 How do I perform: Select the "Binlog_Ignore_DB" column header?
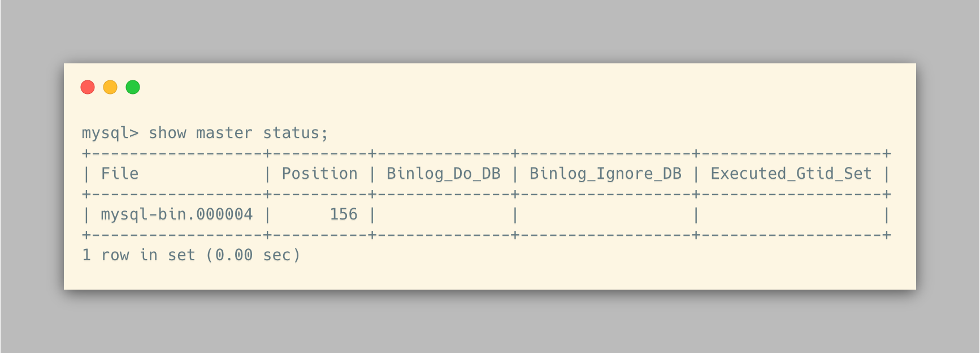click(x=605, y=174)
